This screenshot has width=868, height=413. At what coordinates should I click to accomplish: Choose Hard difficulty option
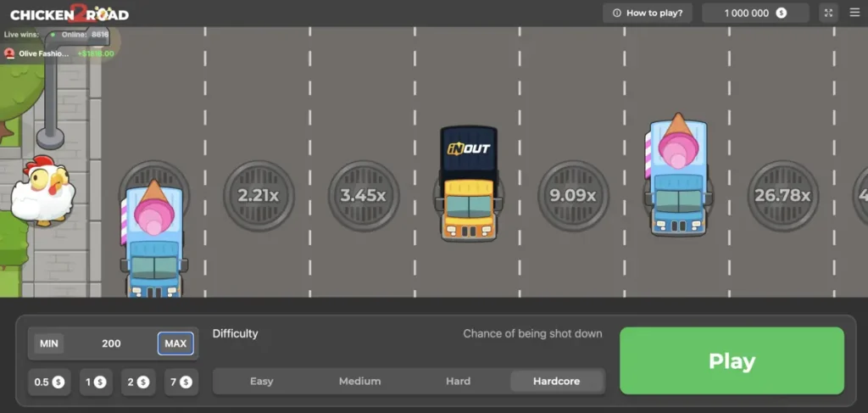point(458,382)
